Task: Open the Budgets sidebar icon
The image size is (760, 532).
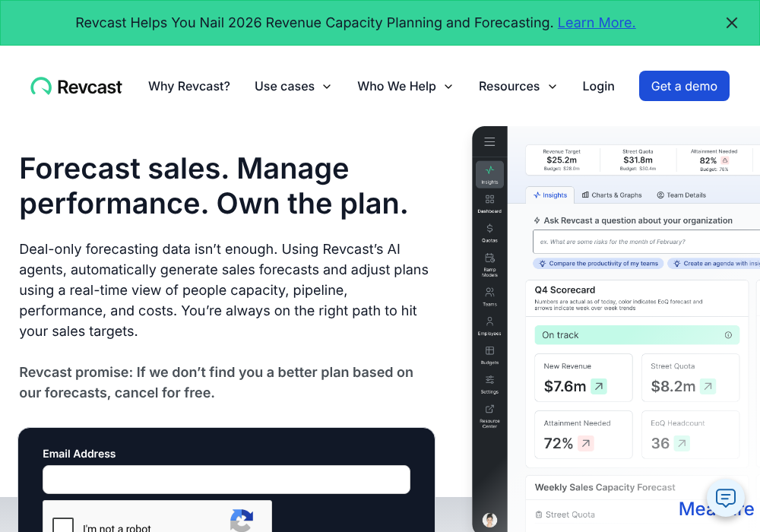Action: pos(489,353)
